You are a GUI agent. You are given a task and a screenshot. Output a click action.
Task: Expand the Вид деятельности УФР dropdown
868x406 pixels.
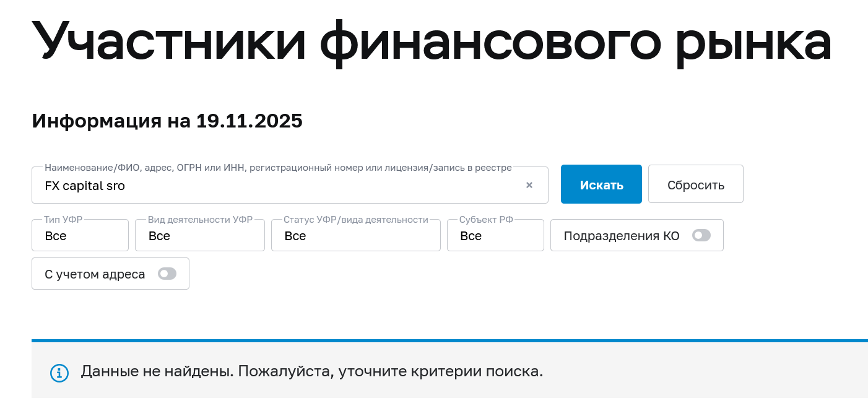click(x=199, y=236)
